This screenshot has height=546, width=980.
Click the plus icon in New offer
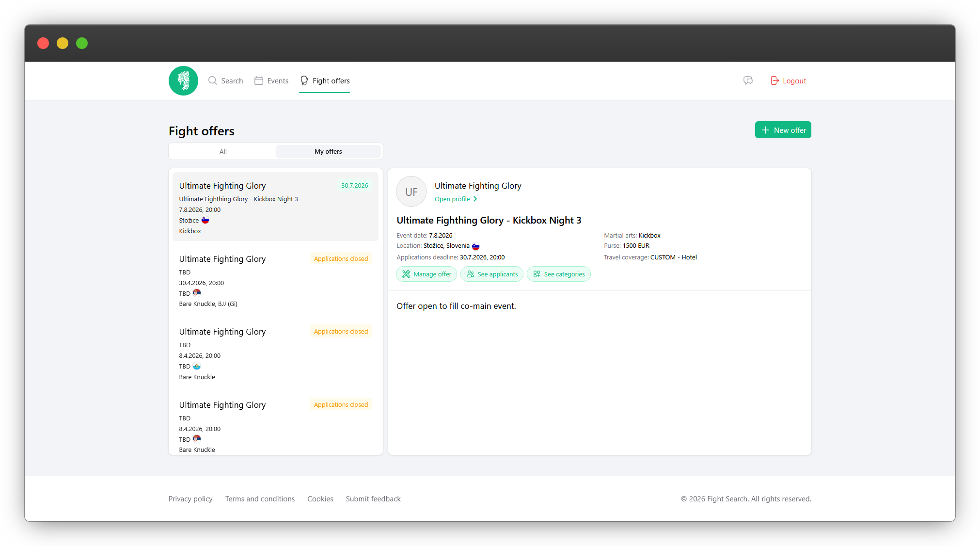point(765,130)
